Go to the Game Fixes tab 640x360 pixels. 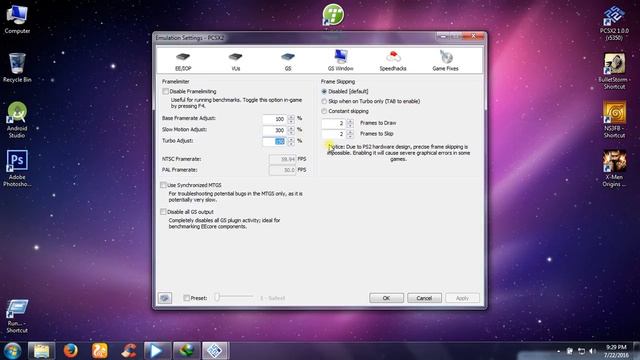(445, 60)
